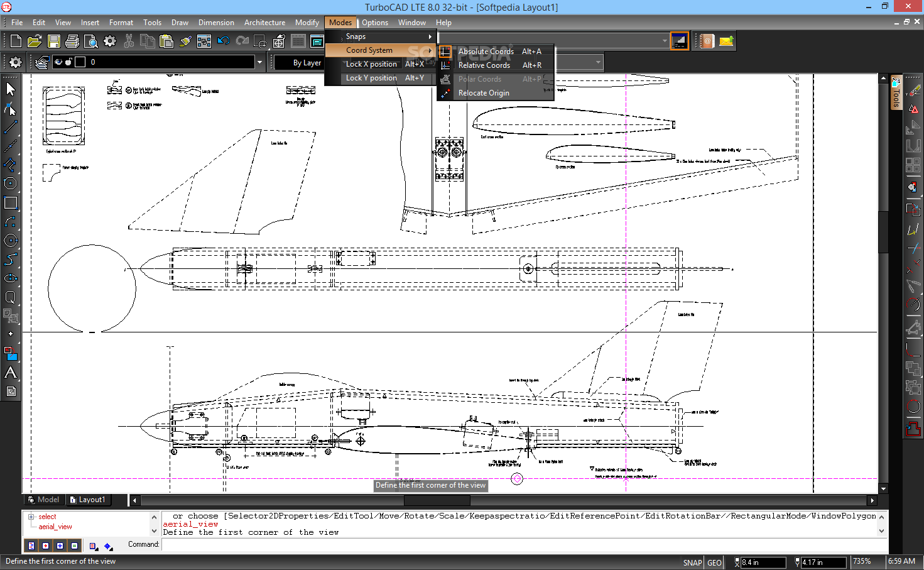Viewport: 924px width, 570px height.
Task: Toggle the layer lock icon
Action: point(68,62)
